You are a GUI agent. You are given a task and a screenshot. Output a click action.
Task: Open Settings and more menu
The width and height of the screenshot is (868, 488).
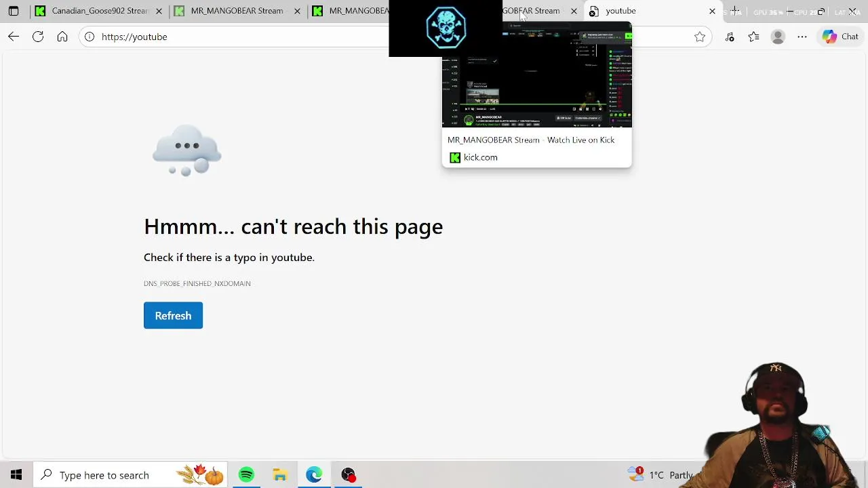click(x=802, y=37)
